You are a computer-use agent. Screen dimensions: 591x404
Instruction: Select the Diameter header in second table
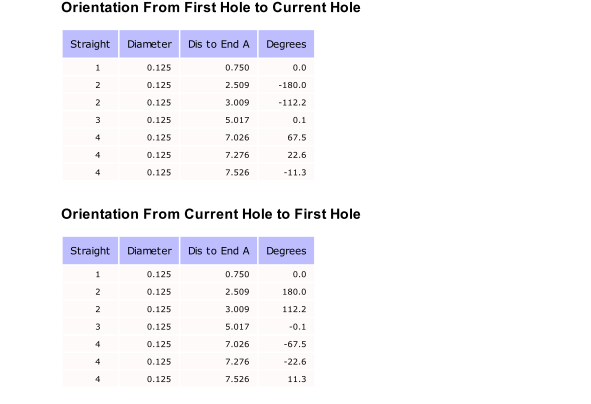point(149,251)
